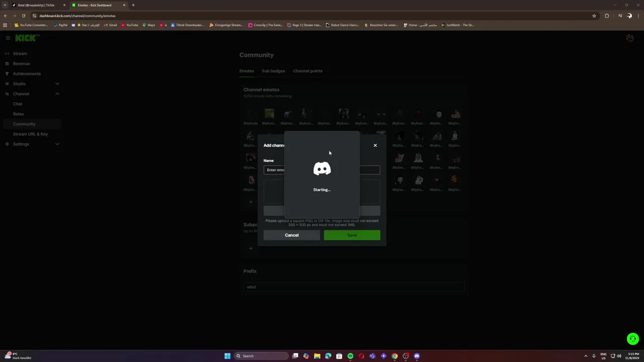Open the clock and date panel
Viewport: 644px width, 362px height.
coord(632,356)
